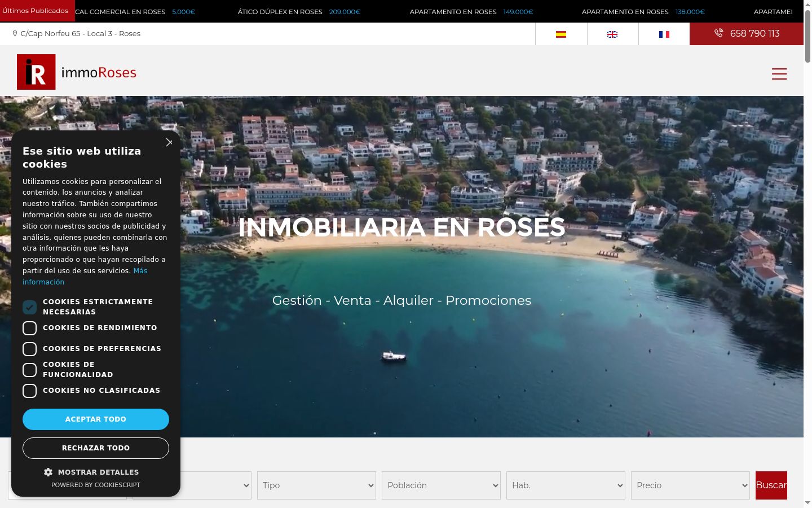Click Rechazar Todo cookies button
812x508 pixels.
point(96,448)
